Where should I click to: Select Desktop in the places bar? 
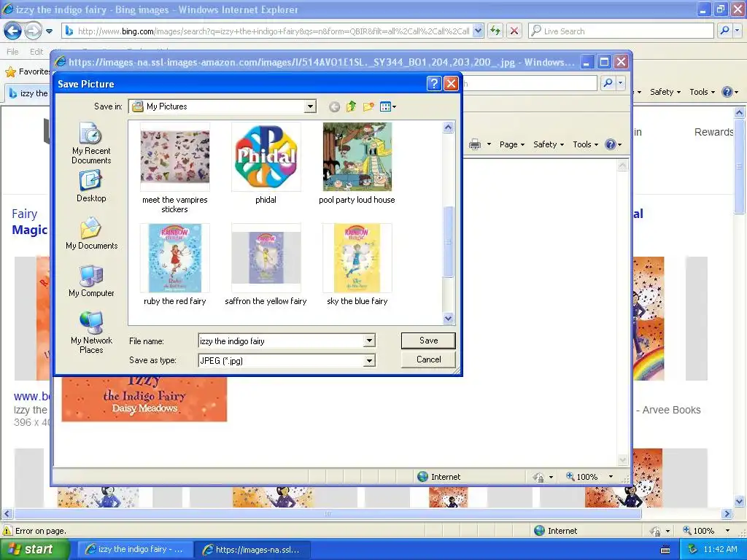point(91,186)
